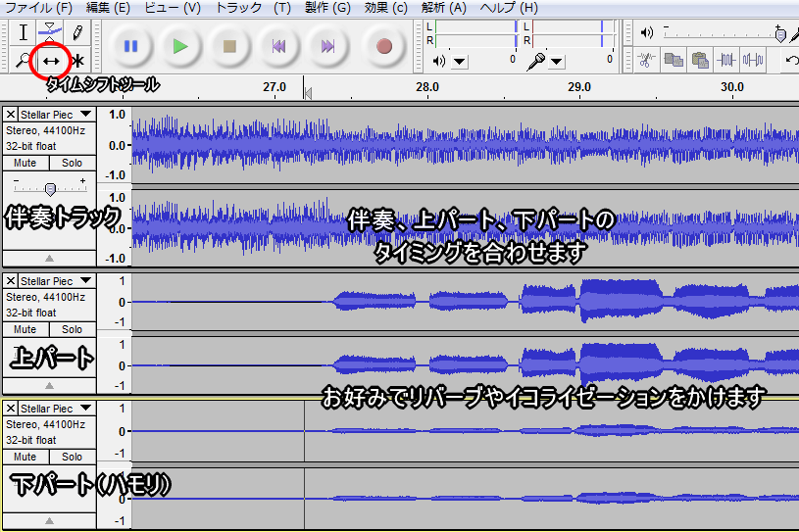799x532 pixels.
Task: Select the Selection (I-beam) tool
Action: (23, 32)
